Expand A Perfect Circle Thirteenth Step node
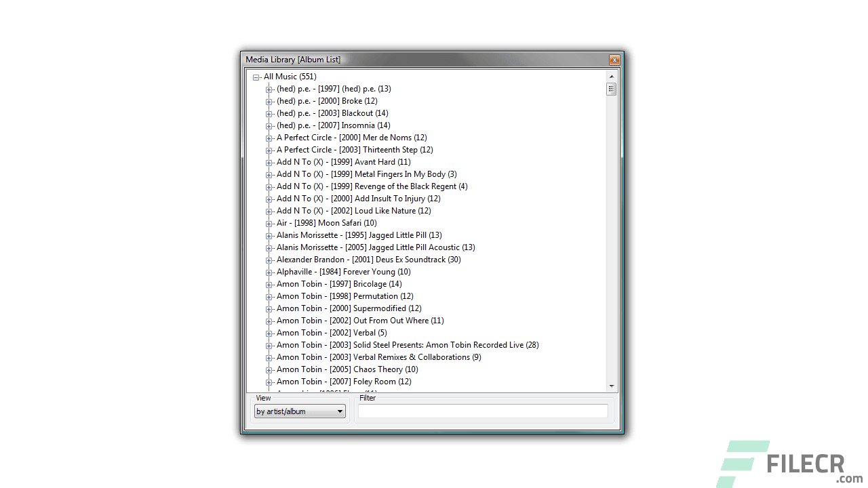The width and height of the screenshot is (868, 488). (269, 150)
